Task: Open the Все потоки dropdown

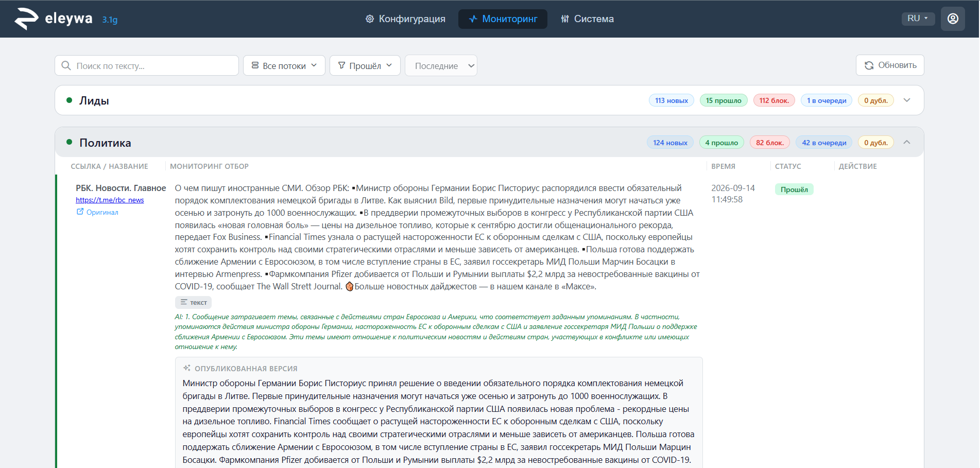Action: (x=284, y=65)
